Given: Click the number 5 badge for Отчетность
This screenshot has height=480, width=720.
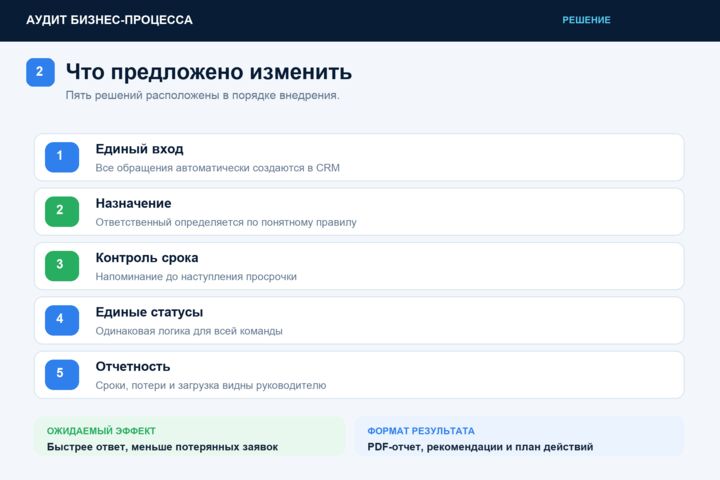Looking at the screenshot, I should [x=62, y=374].
